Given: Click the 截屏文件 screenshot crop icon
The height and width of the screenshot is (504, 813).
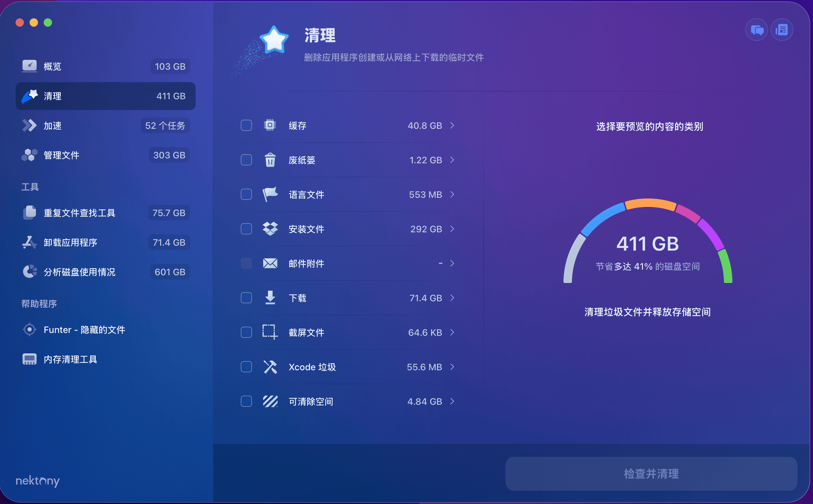Looking at the screenshot, I should pyautogui.click(x=270, y=332).
